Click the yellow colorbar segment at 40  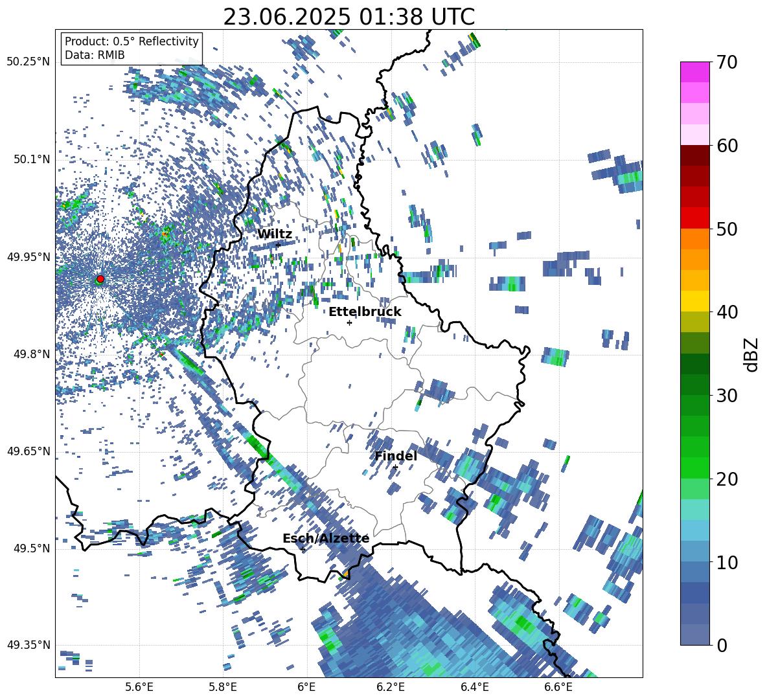click(694, 301)
